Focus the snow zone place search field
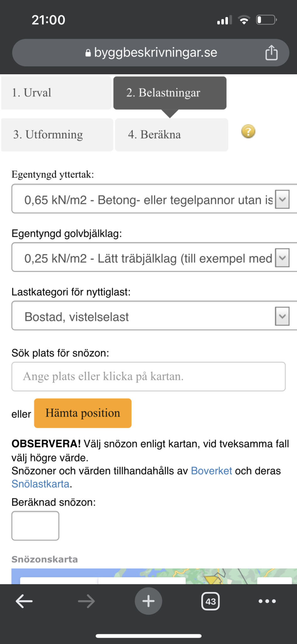297x644 pixels. point(148,377)
